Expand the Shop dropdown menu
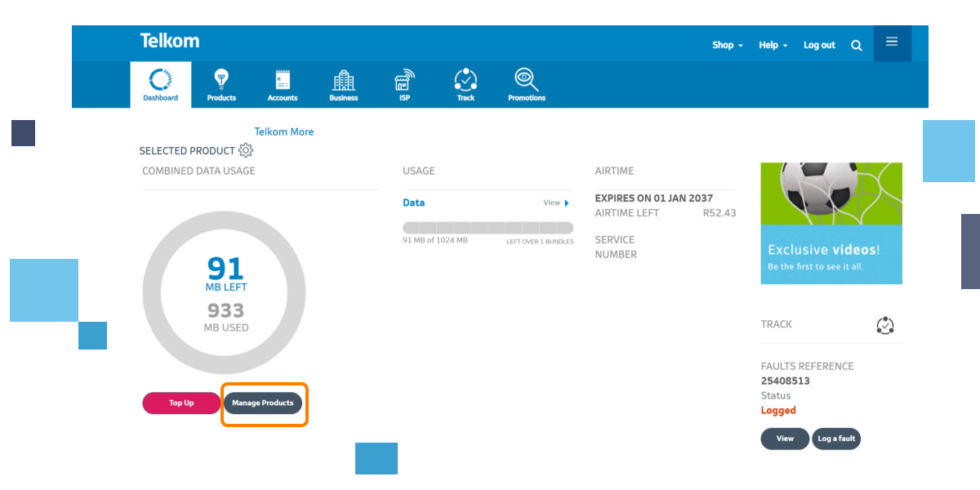Viewport: 980px width, 490px height. pyautogui.click(x=728, y=45)
